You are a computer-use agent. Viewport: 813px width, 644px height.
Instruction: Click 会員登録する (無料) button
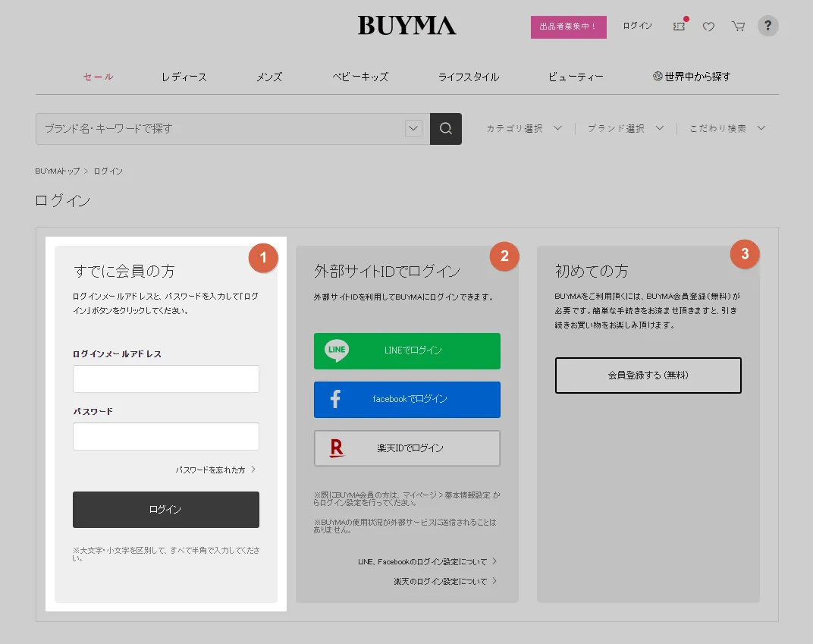pos(648,375)
